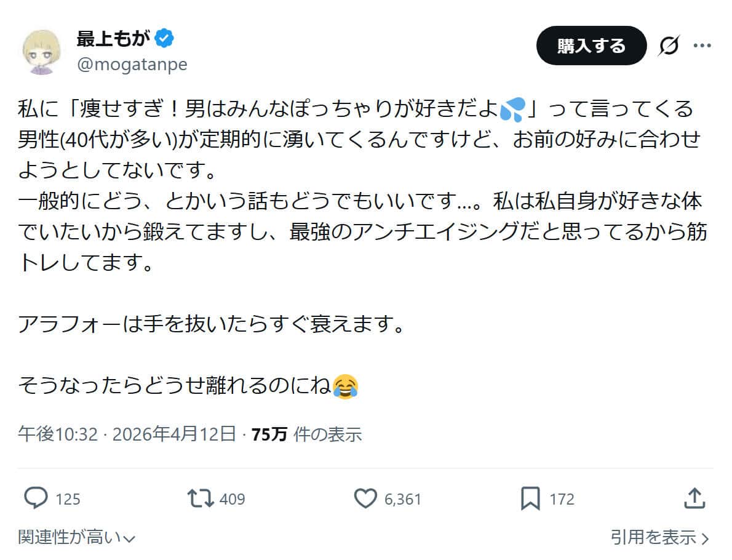Like the post with heart icon

(x=366, y=498)
